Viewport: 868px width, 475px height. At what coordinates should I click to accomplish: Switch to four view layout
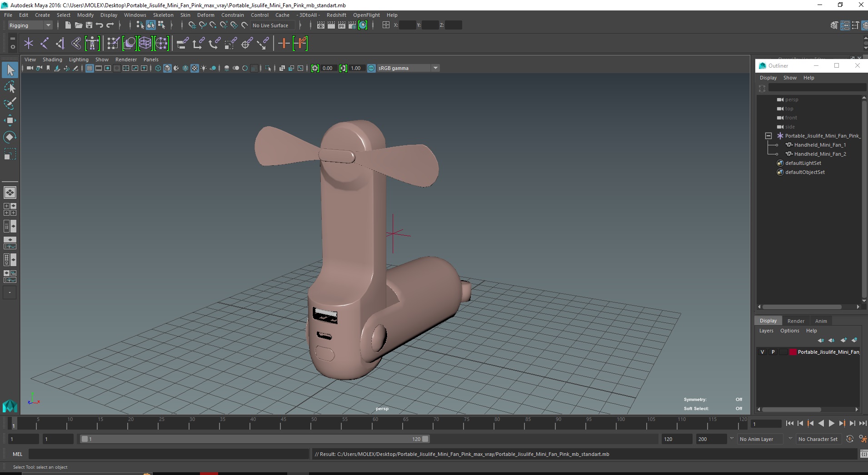10,209
